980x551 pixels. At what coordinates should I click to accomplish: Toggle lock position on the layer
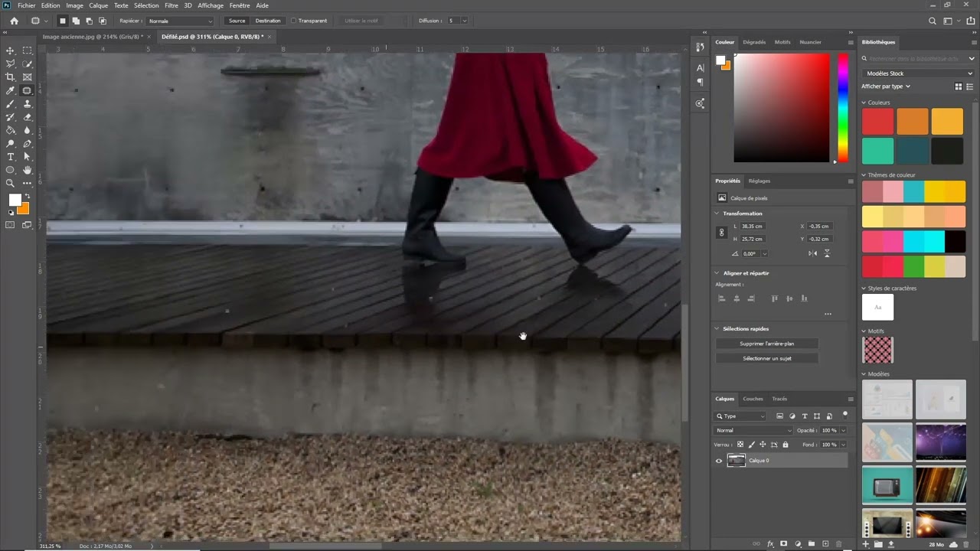763,445
